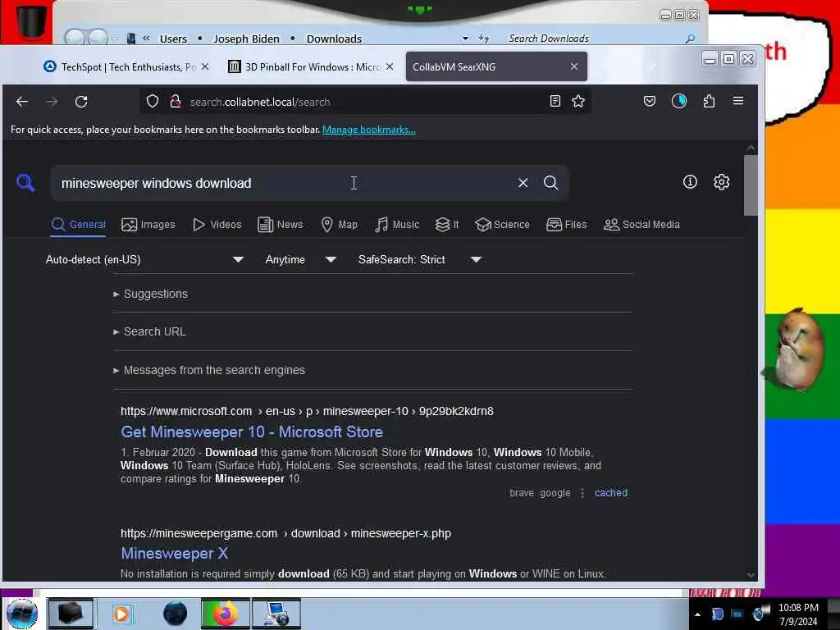This screenshot has height=630, width=840.
Task: Open the computer utility taskbar icon
Action: click(x=276, y=614)
